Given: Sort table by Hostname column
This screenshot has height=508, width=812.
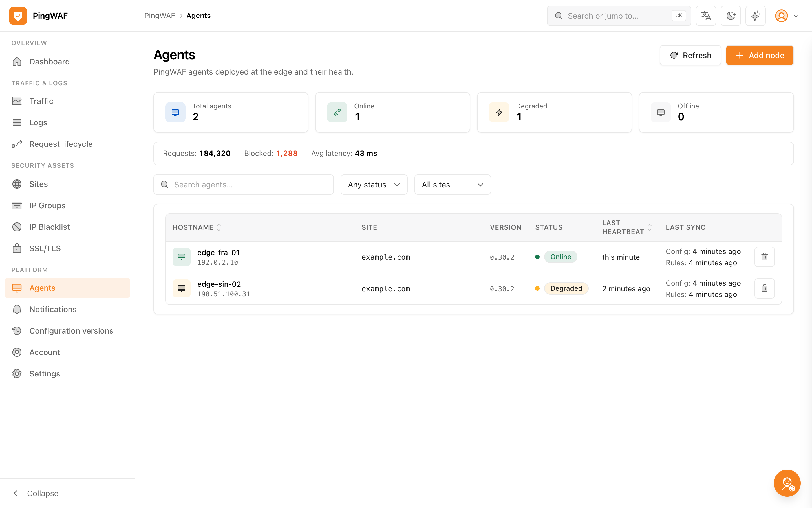Looking at the screenshot, I should click(197, 227).
